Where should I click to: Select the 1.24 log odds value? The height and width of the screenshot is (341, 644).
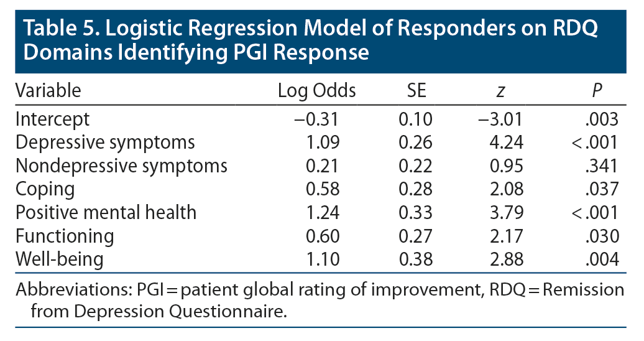click(324, 213)
